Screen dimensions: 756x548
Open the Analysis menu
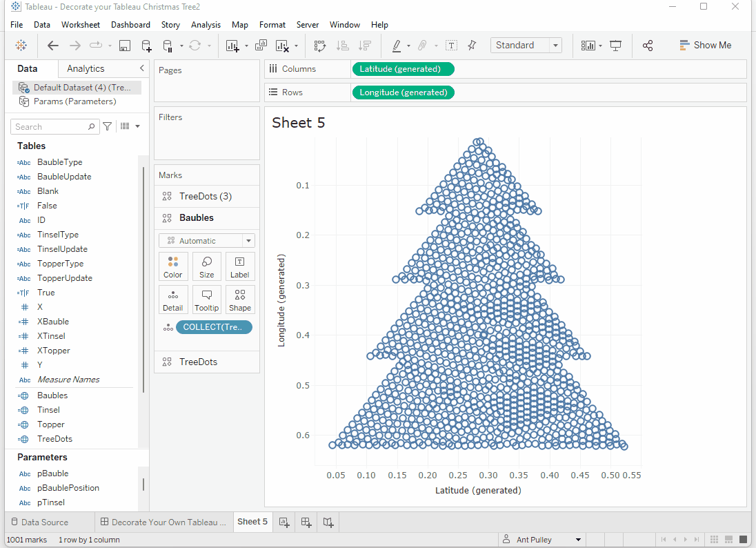(x=206, y=24)
